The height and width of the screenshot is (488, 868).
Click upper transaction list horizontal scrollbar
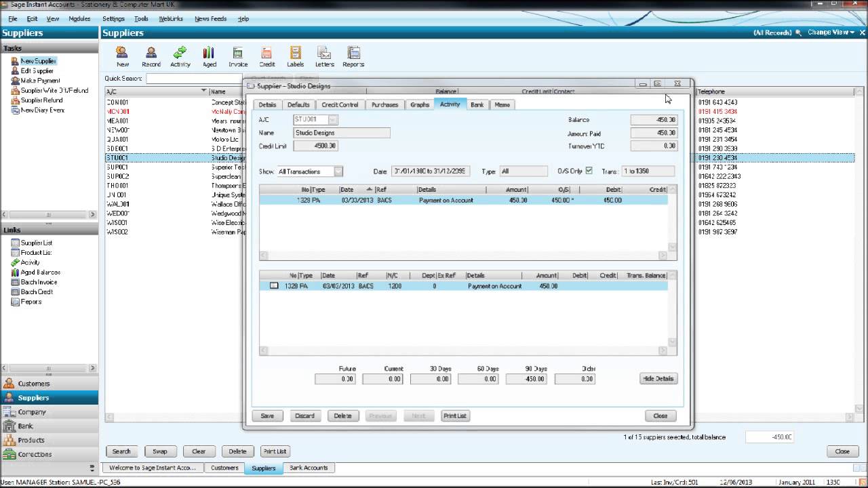(x=464, y=256)
